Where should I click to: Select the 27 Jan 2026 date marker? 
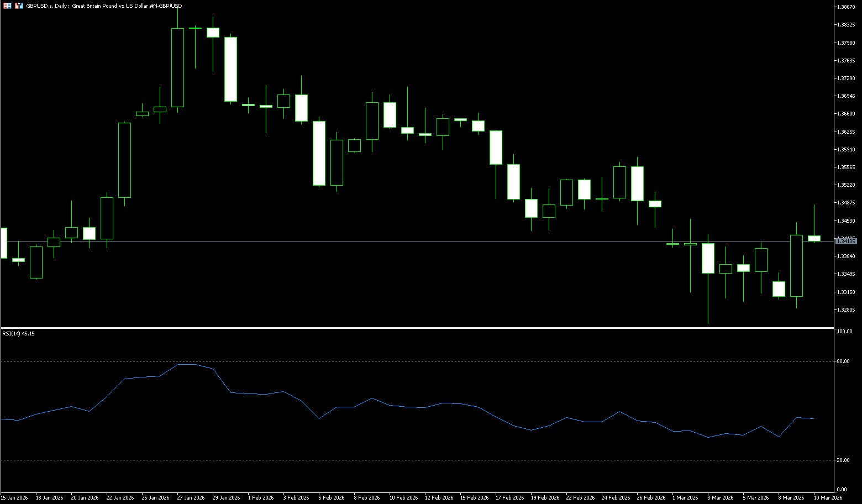pos(191,497)
